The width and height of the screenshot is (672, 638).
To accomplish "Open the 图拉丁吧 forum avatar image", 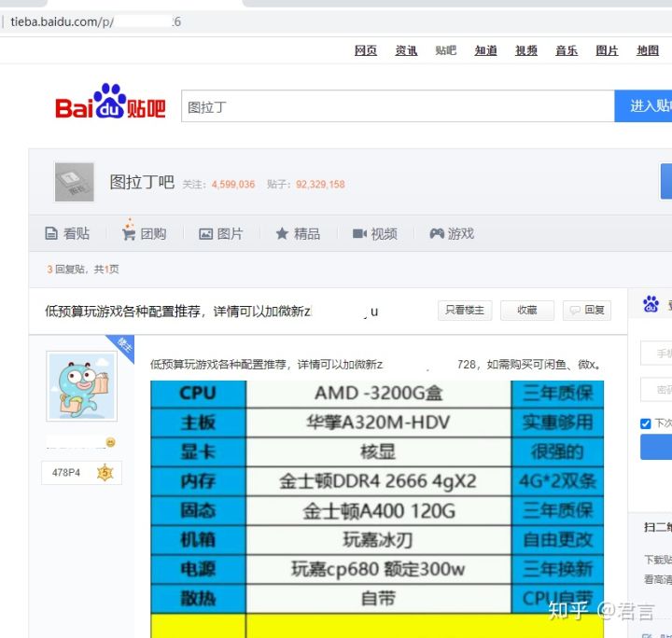I will pos(74,182).
